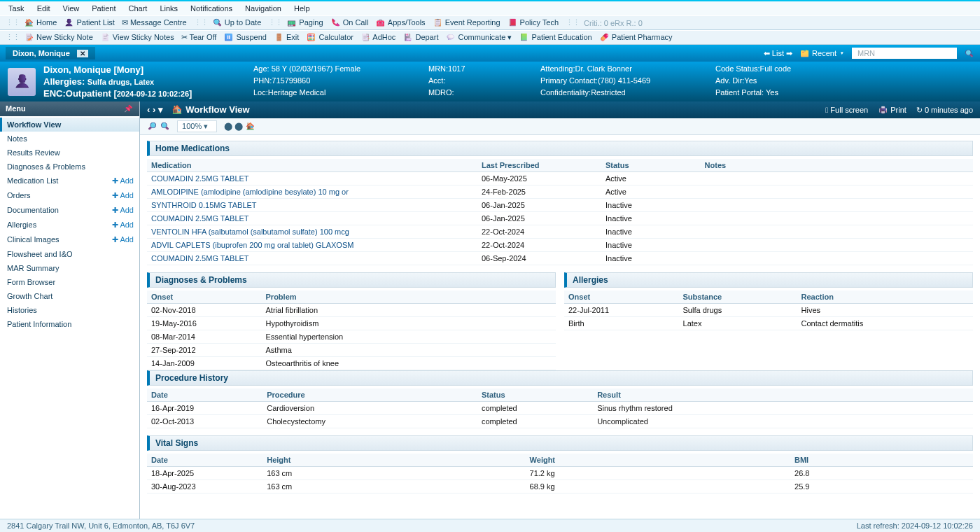Screen dimensions: 980x532
Task: Open Notes in the menu
Action: click(x=70, y=139)
